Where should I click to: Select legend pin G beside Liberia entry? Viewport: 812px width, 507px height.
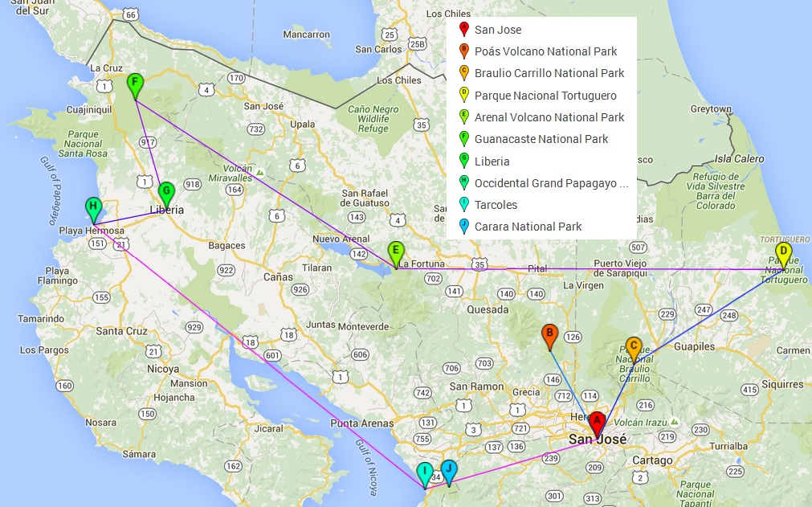(464, 161)
